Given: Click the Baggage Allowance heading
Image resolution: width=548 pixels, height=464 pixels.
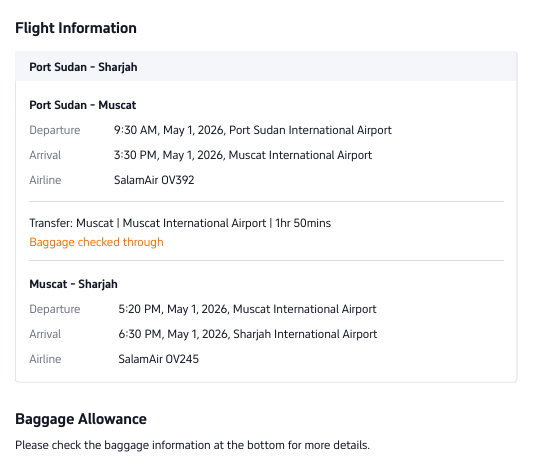Looking at the screenshot, I should click(81, 419).
